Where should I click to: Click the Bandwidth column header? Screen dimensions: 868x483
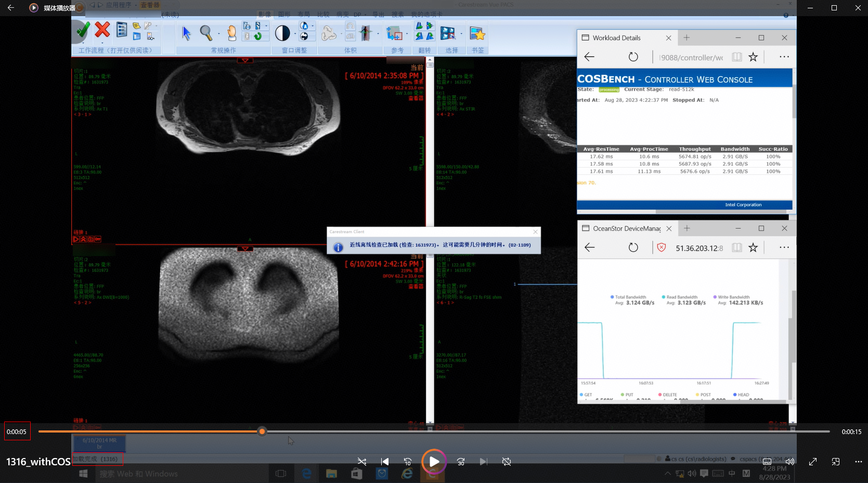coord(735,149)
